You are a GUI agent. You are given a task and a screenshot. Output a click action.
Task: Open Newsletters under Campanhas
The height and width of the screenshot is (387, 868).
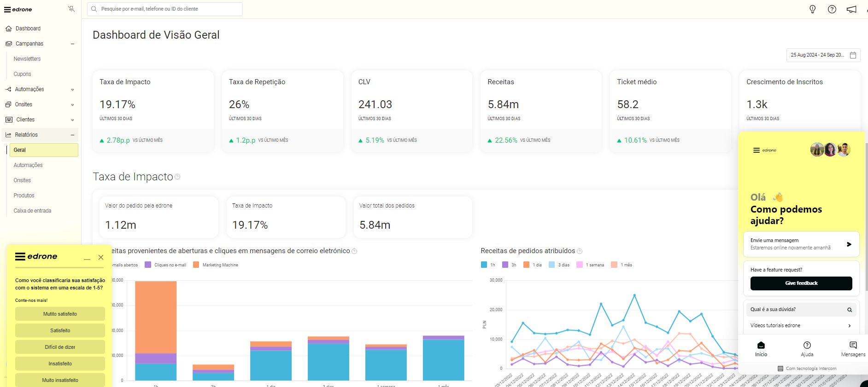coord(27,59)
